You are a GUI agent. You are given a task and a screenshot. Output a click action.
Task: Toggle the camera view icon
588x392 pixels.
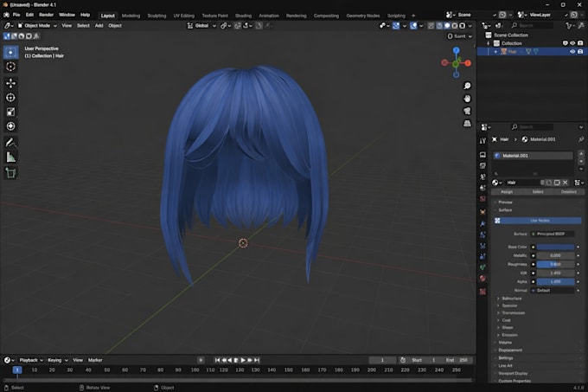click(467, 111)
